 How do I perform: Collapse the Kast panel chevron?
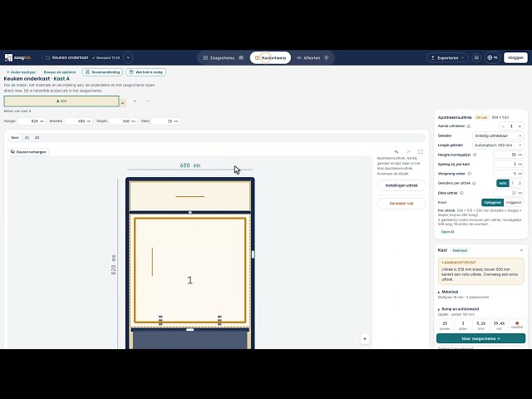[x=521, y=250]
